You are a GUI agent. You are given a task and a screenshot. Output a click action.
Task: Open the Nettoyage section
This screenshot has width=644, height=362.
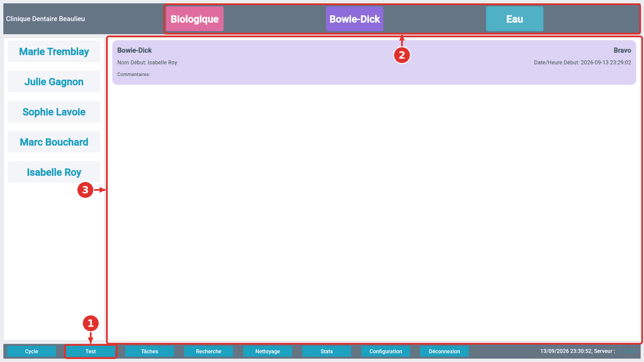(x=268, y=351)
